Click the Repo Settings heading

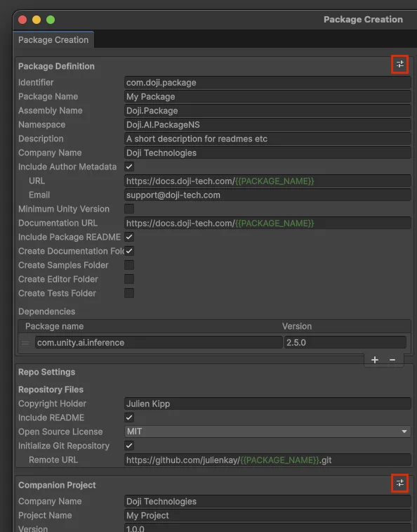point(47,372)
